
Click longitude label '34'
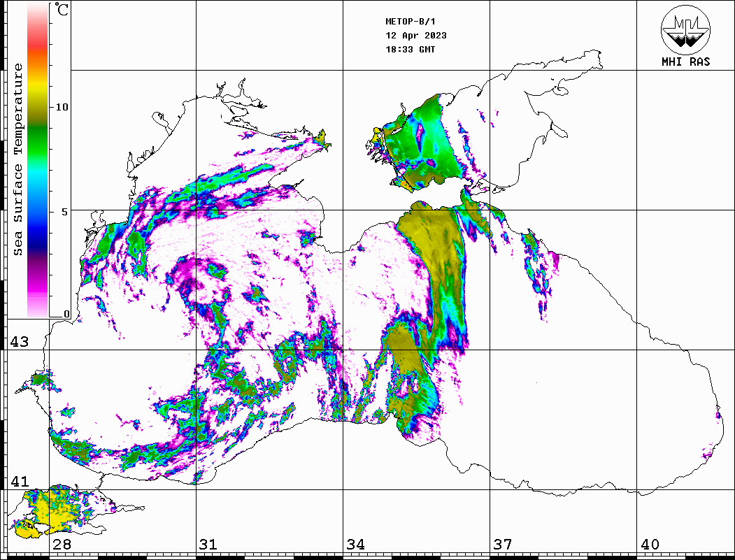[x=355, y=544]
